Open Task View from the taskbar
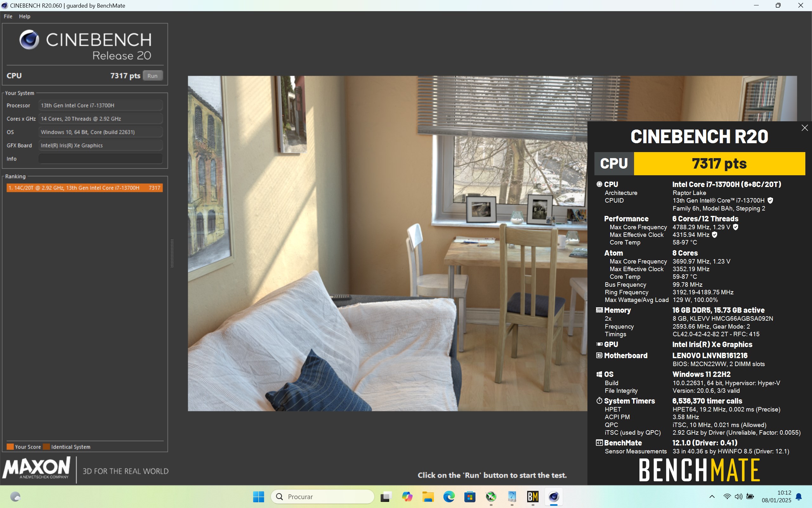The image size is (812, 508). point(386,497)
